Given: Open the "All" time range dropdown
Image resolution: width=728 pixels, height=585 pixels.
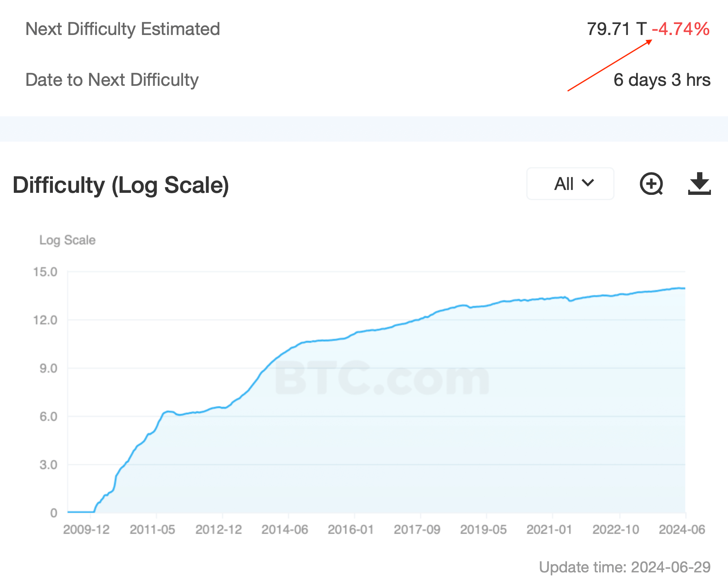Looking at the screenshot, I should pos(570,184).
